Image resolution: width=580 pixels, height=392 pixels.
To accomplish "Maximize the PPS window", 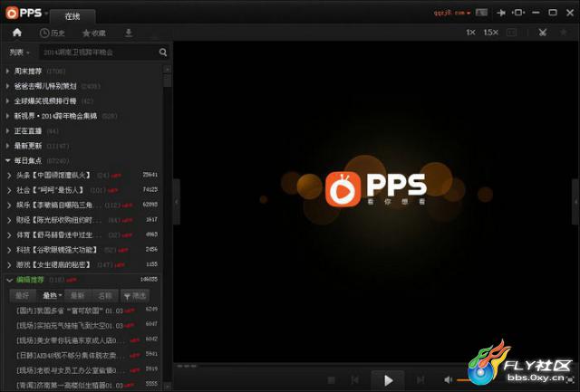I will 553,13.
